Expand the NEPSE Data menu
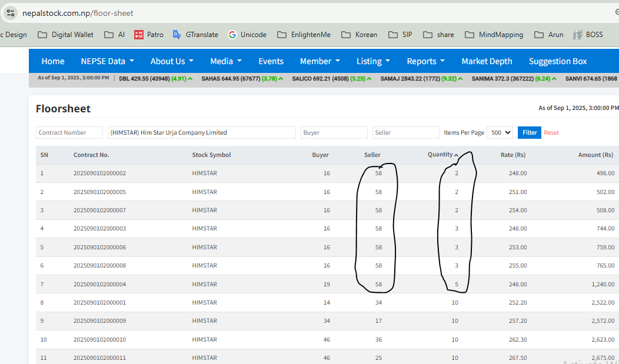This screenshot has height=364, width=619. coord(107,61)
